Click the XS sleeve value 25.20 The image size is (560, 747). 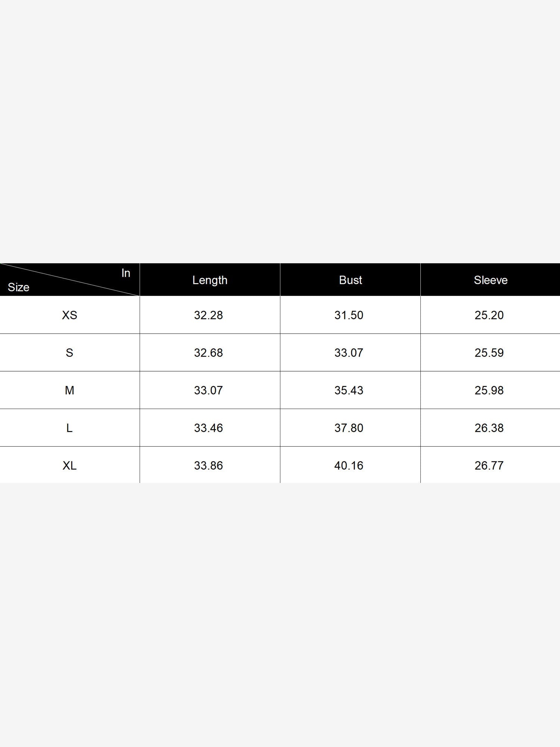(x=489, y=315)
